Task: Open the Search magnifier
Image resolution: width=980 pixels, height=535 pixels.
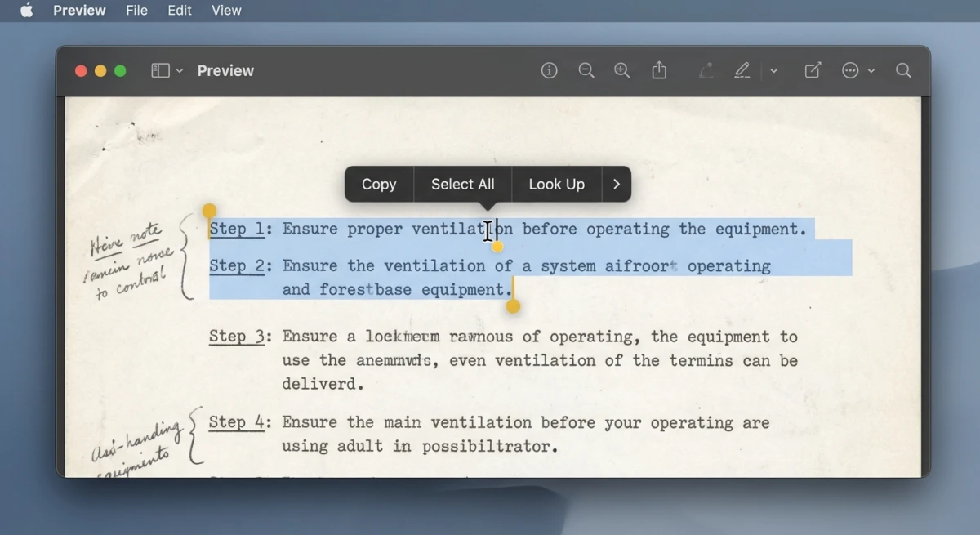Action: tap(903, 71)
